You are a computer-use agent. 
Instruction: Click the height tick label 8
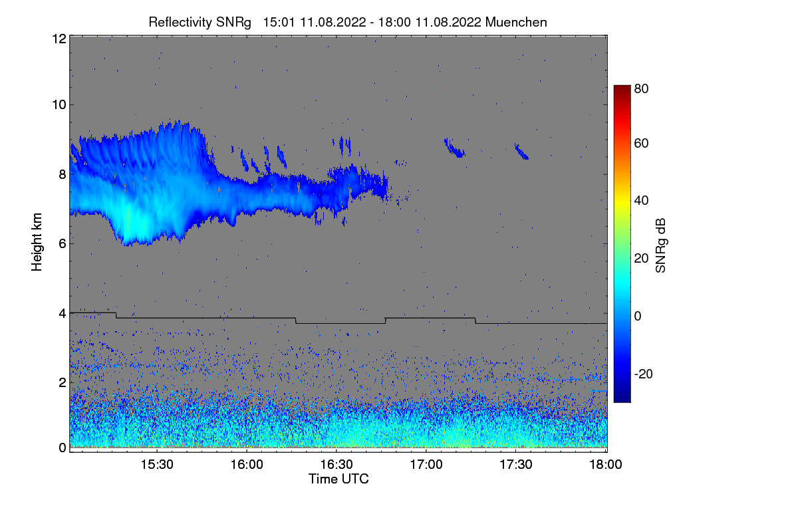click(62, 174)
